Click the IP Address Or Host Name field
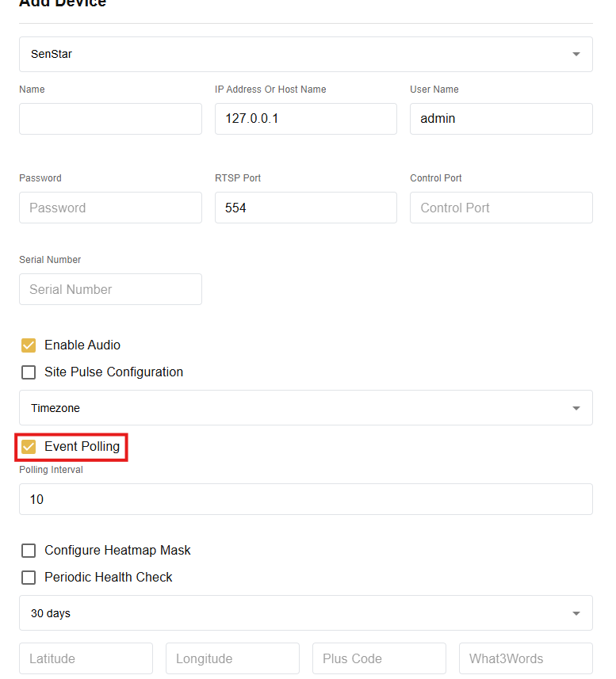 [x=305, y=119]
